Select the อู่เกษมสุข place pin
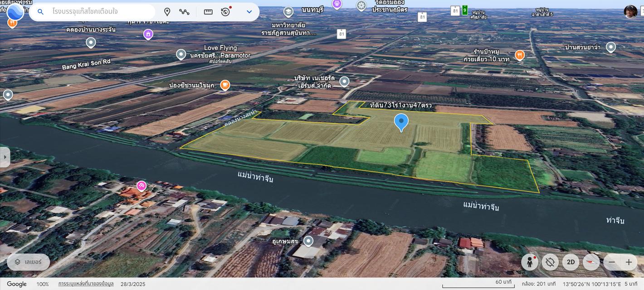644x290 pixels. (308, 241)
